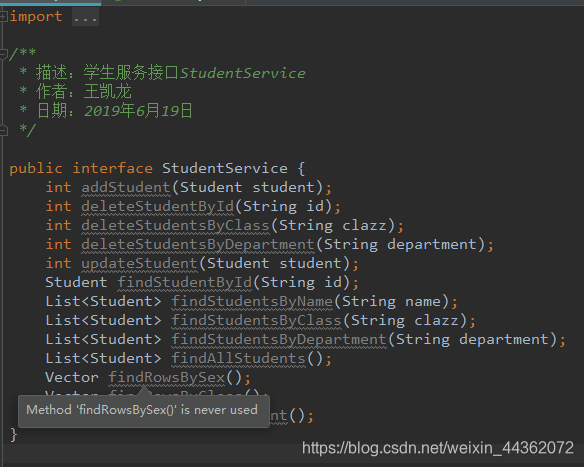This screenshot has height=467, width=584.
Task: Click the 'int' keyword before updateStudent
Action: [x=58, y=263]
